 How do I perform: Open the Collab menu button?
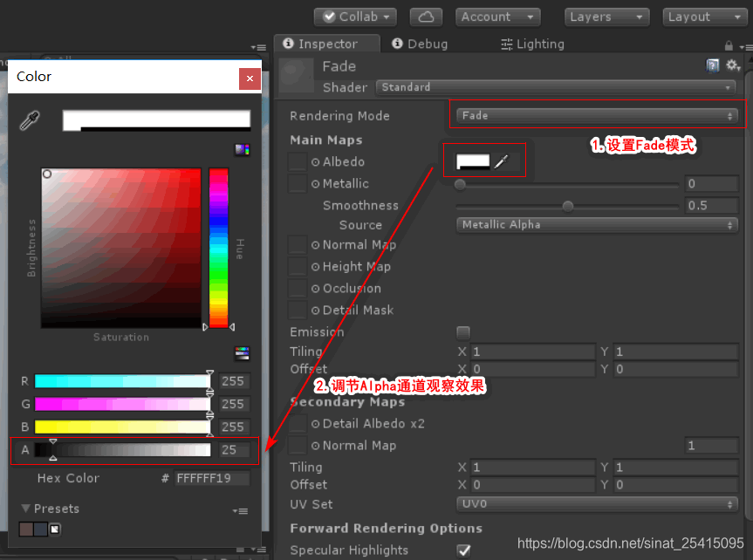tap(355, 17)
